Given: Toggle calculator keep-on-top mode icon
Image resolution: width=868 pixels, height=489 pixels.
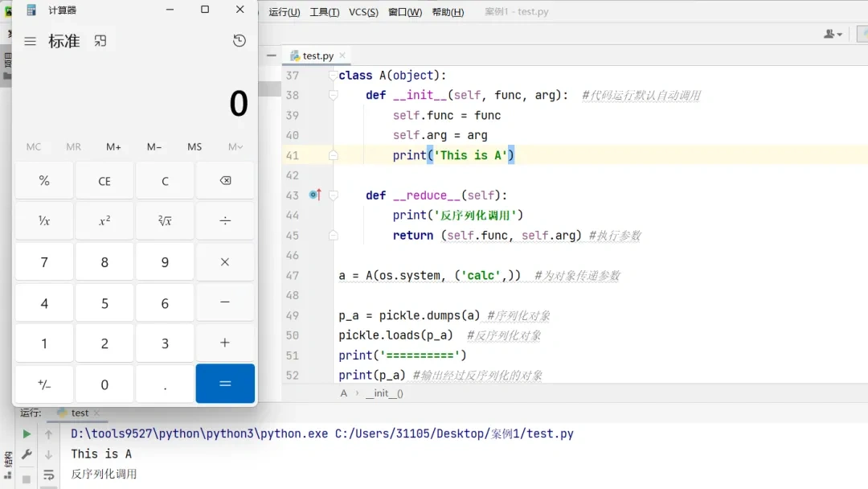Looking at the screenshot, I should point(100,41).
